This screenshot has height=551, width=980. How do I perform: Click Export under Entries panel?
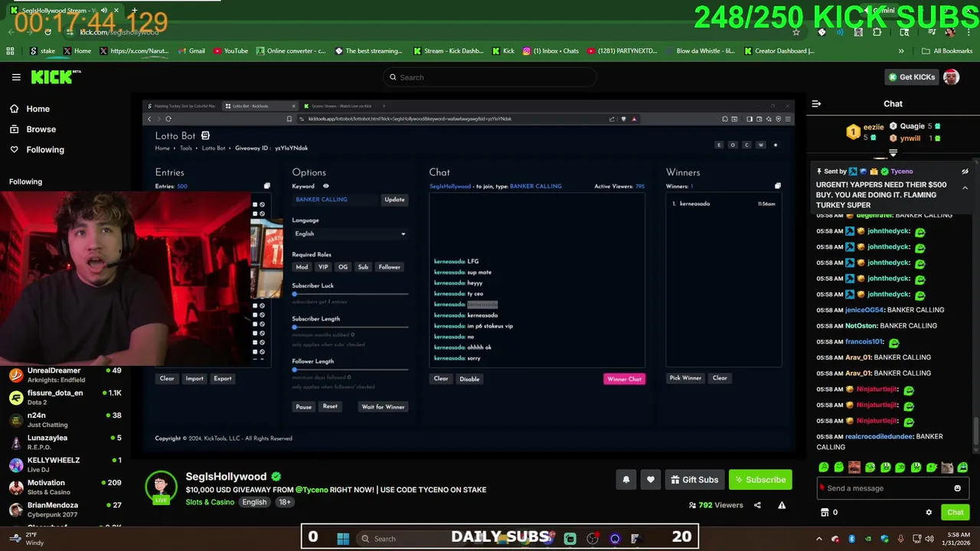pyautogui.click(x=223, y=379)
